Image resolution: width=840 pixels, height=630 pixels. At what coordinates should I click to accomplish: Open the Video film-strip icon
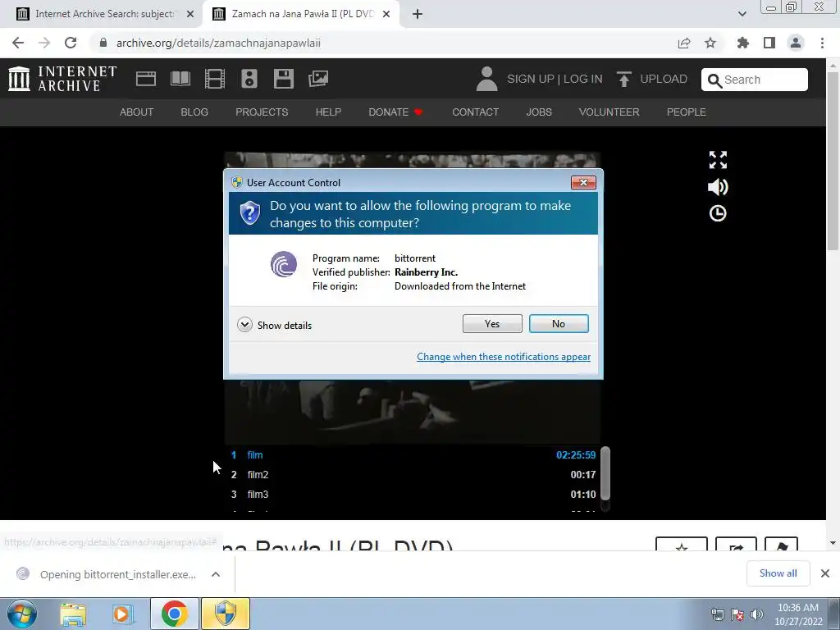(x=214, y=79)
